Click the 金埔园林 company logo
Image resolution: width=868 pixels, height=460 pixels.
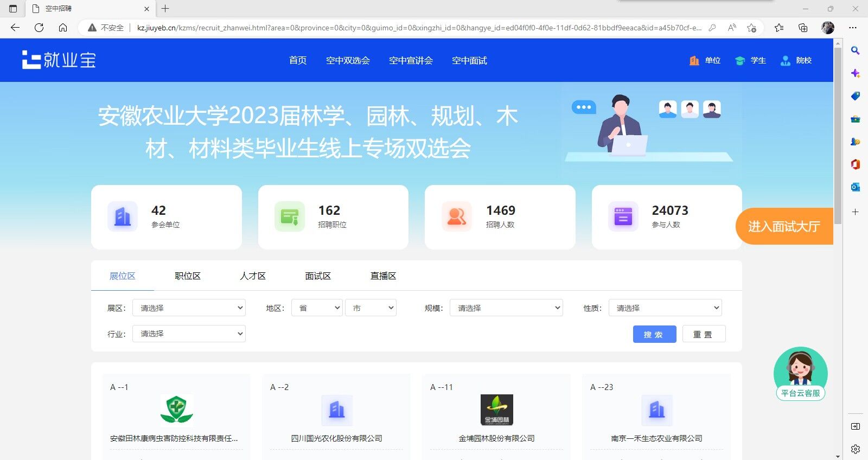(496, 410)
